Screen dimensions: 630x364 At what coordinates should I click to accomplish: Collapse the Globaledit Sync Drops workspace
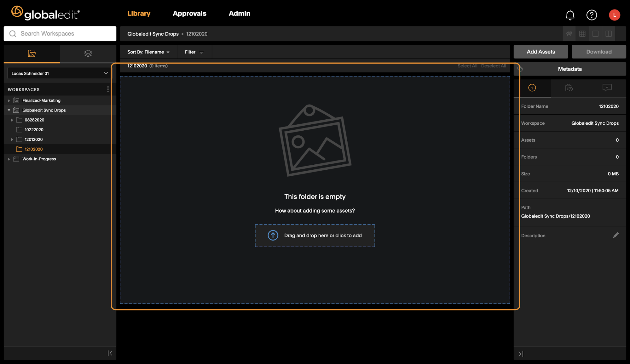pos(9,110)
